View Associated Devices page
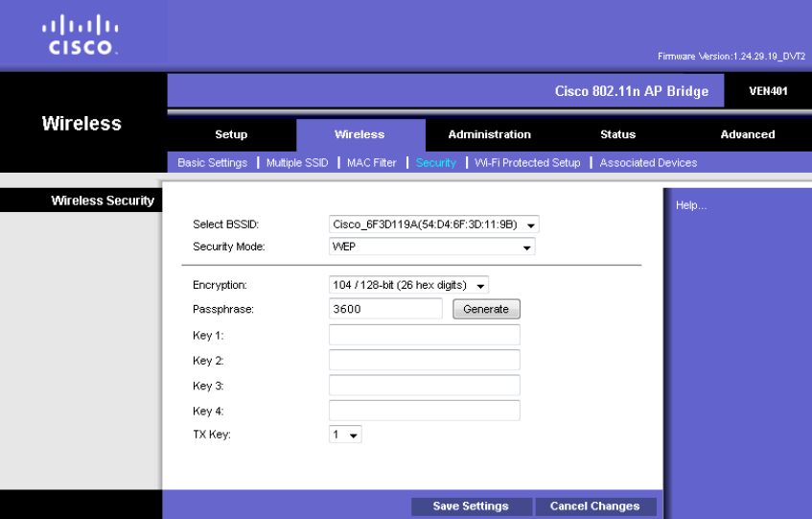Image resolution: width=812 pixels, height=519 pixels. click(x=648, y=163)
